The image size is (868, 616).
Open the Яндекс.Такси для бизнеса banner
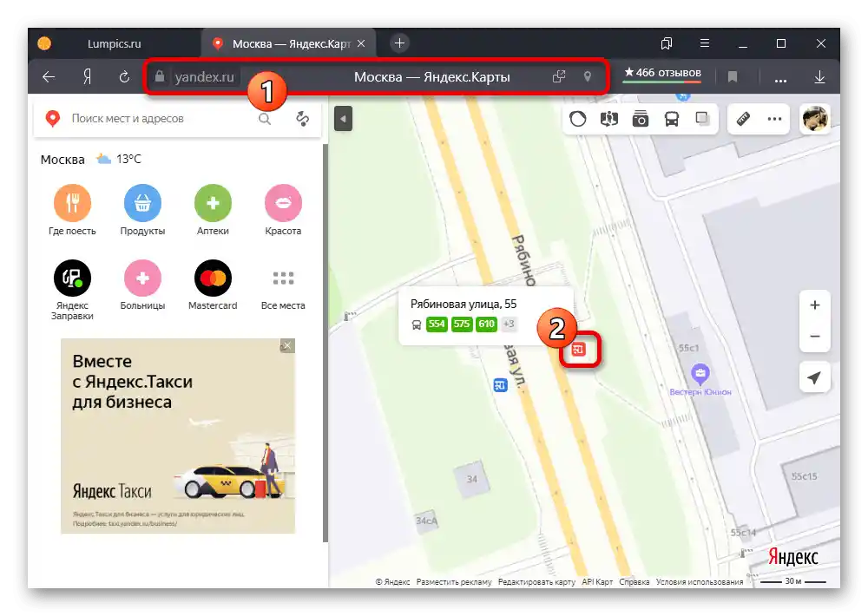point(178,436)
